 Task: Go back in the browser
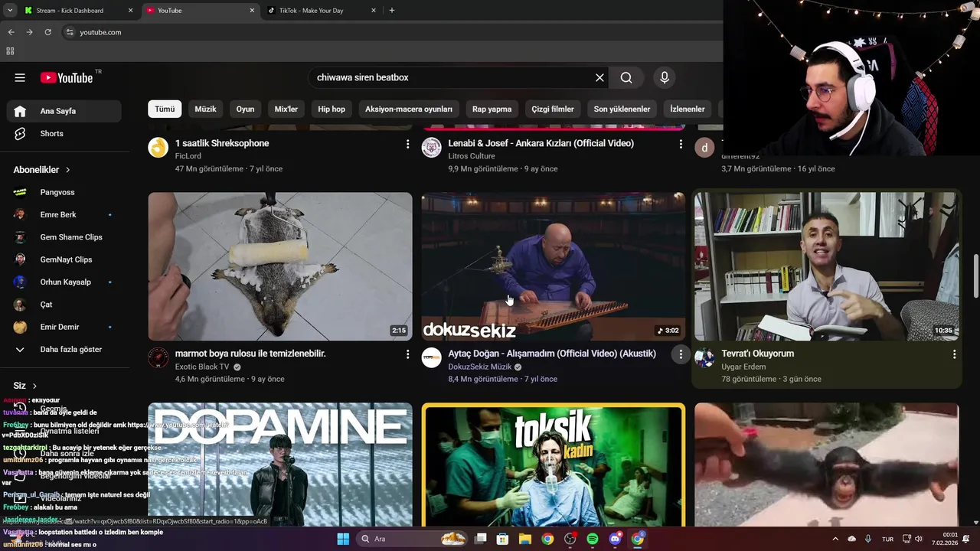pyautogui.click(x=11, y=32)
